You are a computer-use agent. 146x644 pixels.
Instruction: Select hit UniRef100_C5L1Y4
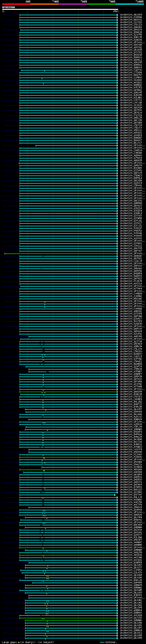(131, 349)
